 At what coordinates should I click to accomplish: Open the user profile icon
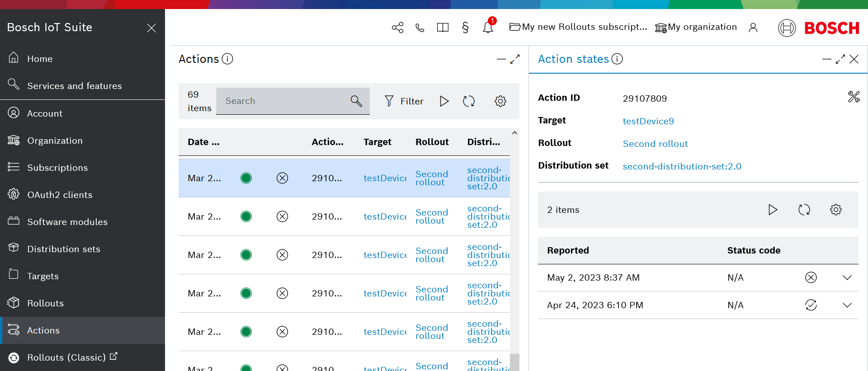753,28
